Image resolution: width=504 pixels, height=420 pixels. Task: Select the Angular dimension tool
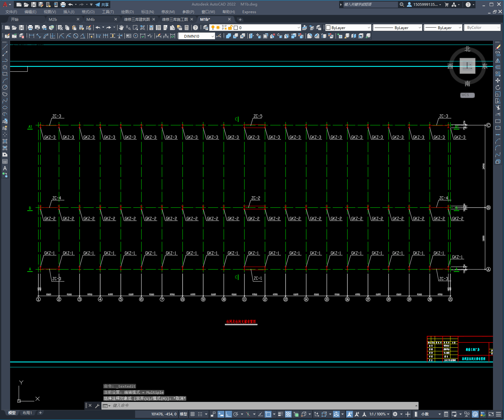coord(82,36)
